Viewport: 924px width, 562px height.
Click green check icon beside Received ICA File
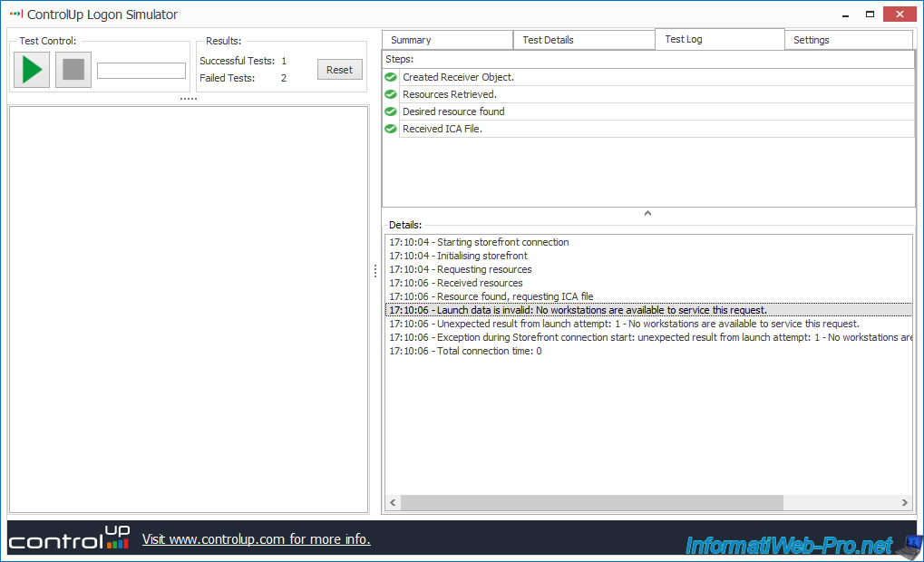click(x=391, y=129)
